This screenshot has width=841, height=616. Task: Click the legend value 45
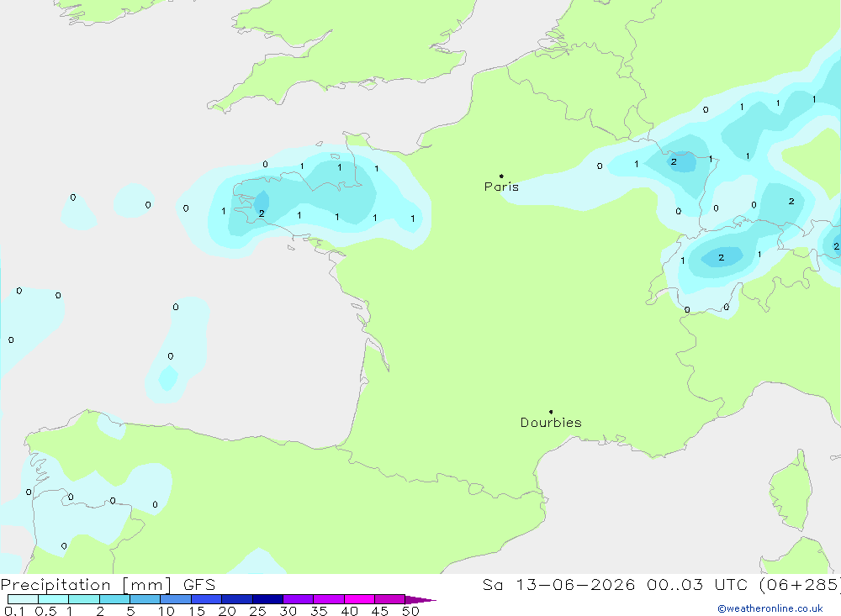pos(380,611)
